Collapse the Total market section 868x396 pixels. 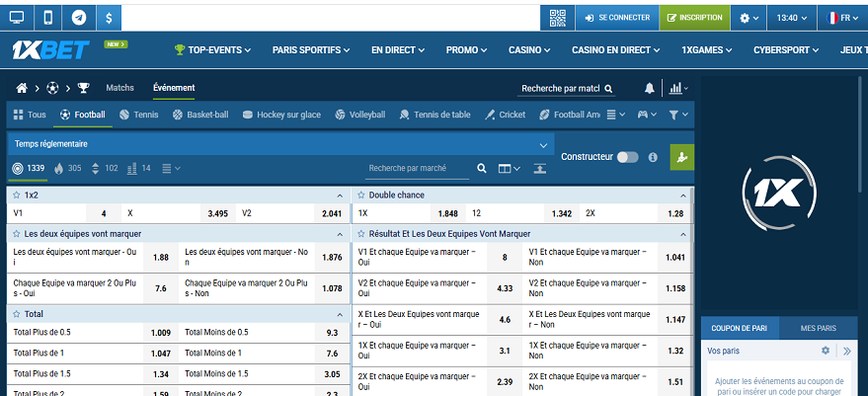pos(340,314)
